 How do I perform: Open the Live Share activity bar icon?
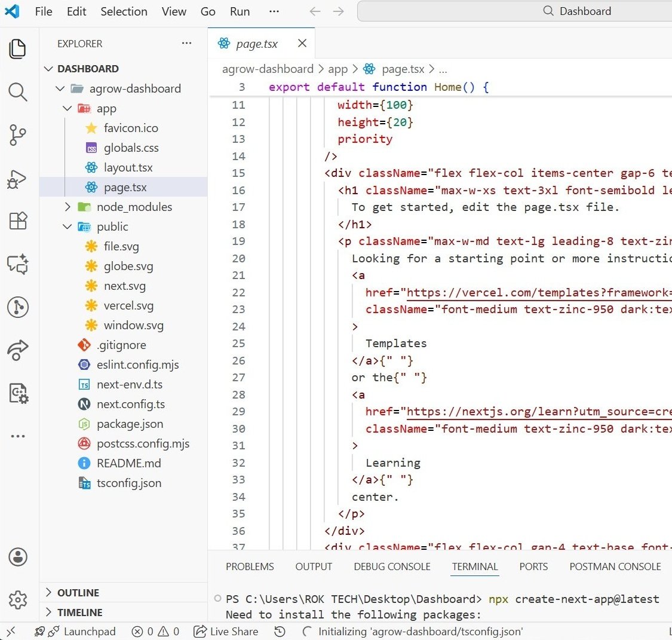(17, 350)
